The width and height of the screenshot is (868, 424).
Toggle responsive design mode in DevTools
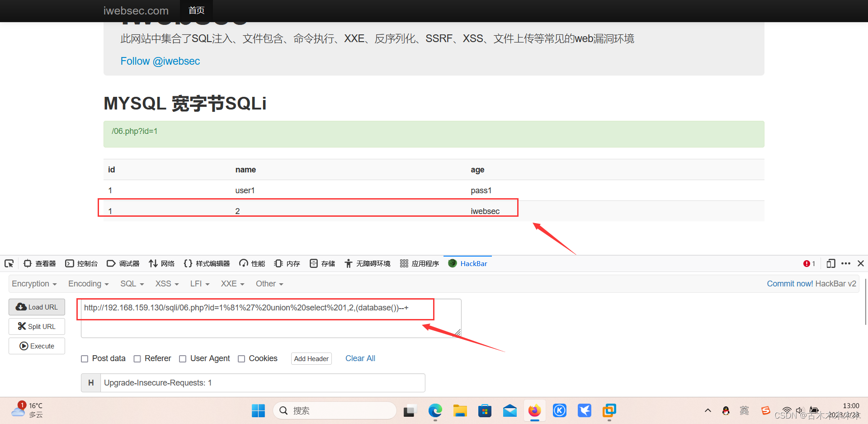point(830,263)
